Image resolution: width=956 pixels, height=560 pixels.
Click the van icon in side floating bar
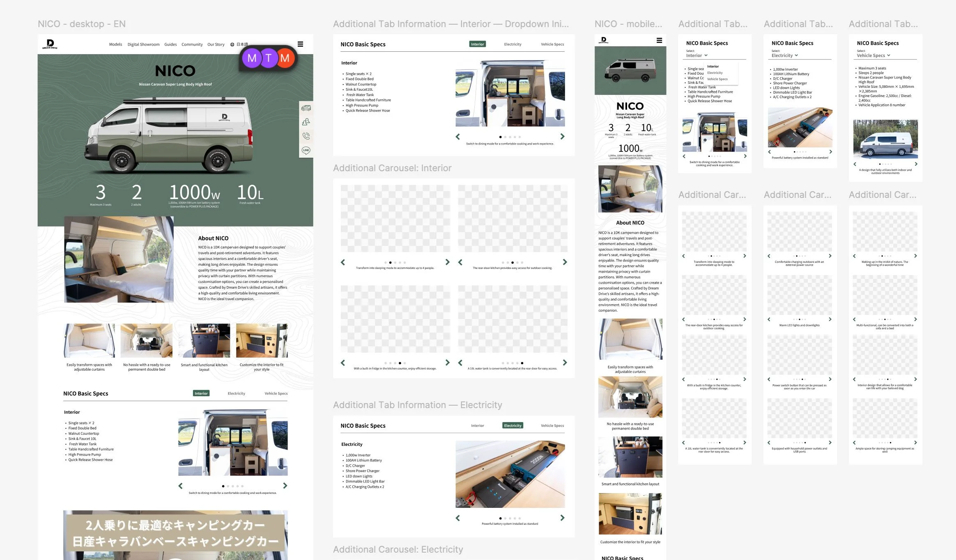click(x=306, y=108)
